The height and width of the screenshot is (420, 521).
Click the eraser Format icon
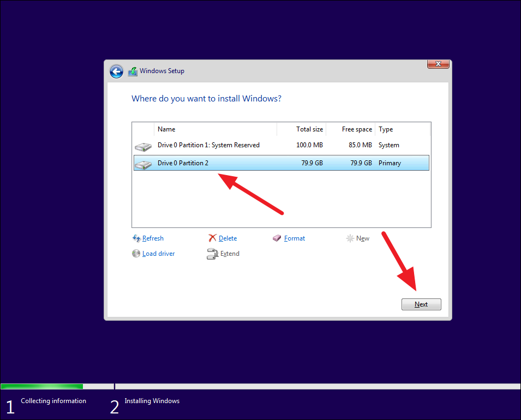277,238
